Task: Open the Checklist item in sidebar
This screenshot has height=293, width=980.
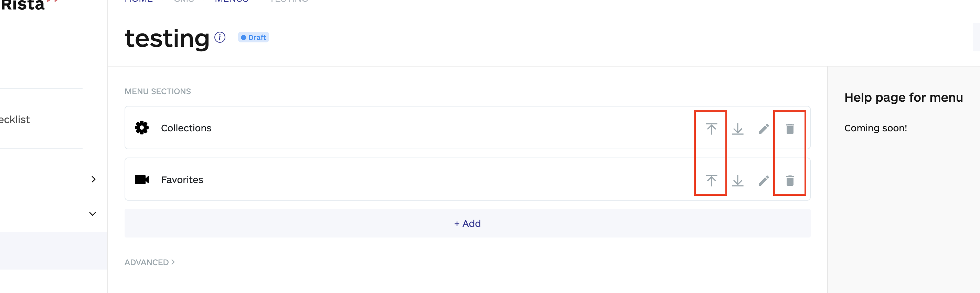Action: coord(14,120)
